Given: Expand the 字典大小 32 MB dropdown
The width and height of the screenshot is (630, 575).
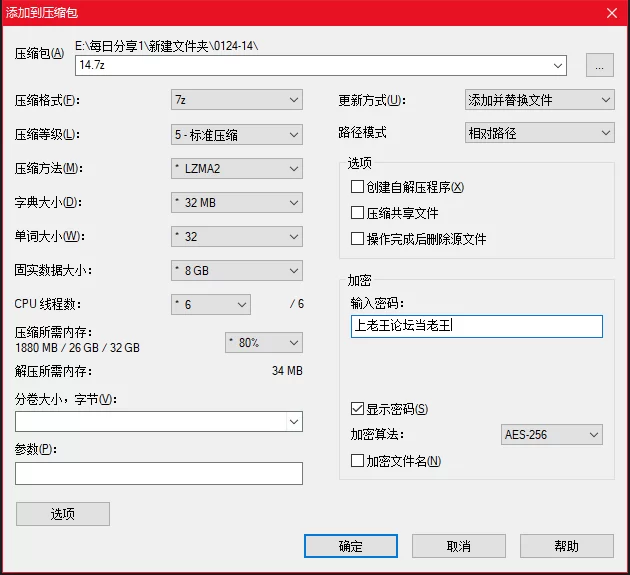Looking at the screenshot, I should (237, 203).
